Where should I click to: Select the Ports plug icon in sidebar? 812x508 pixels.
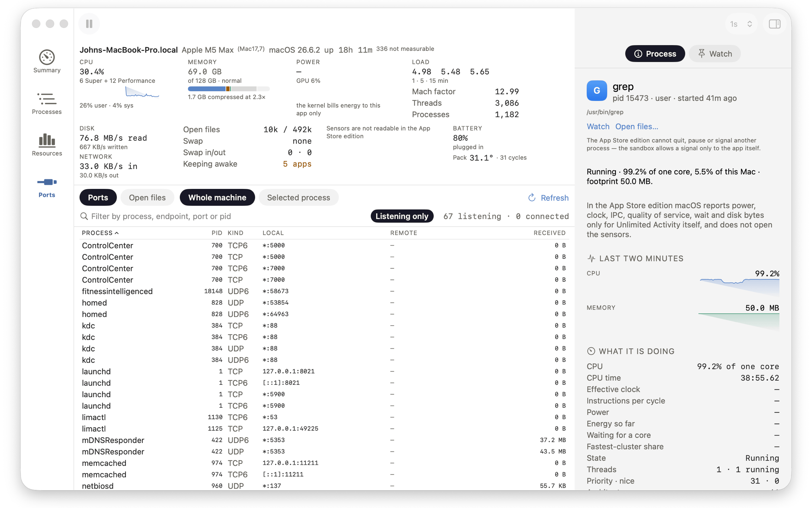47,182
